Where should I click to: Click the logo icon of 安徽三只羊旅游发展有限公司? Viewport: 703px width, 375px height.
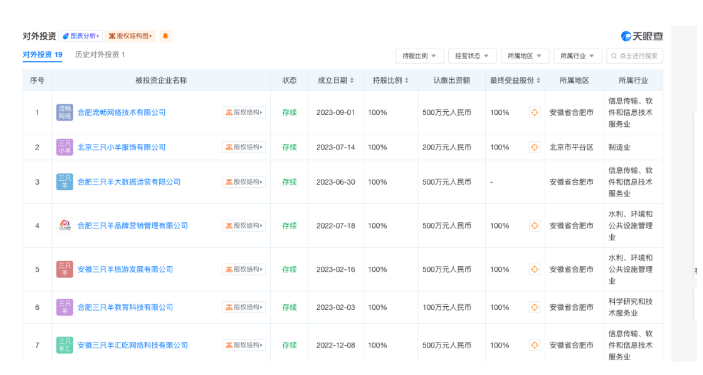click(65, 270)
